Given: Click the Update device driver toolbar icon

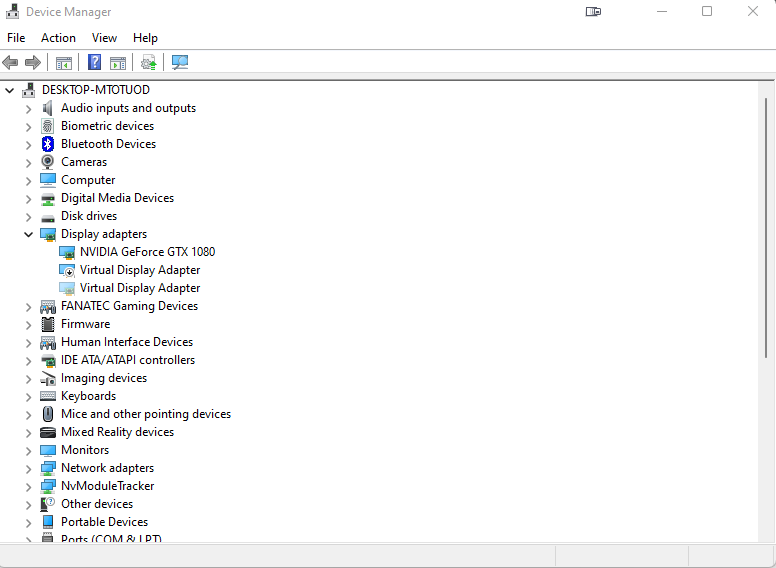Looking at the screenshot, I should [149, 62].
